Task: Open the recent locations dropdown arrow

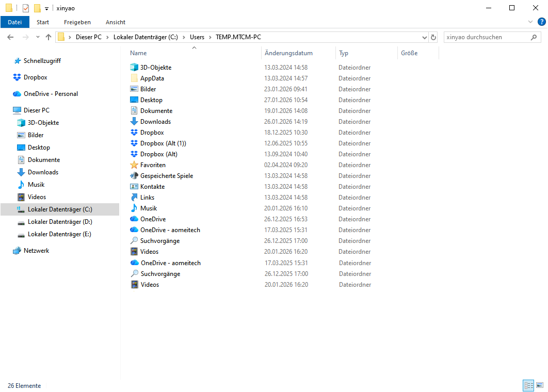Action: click(38, 37)
